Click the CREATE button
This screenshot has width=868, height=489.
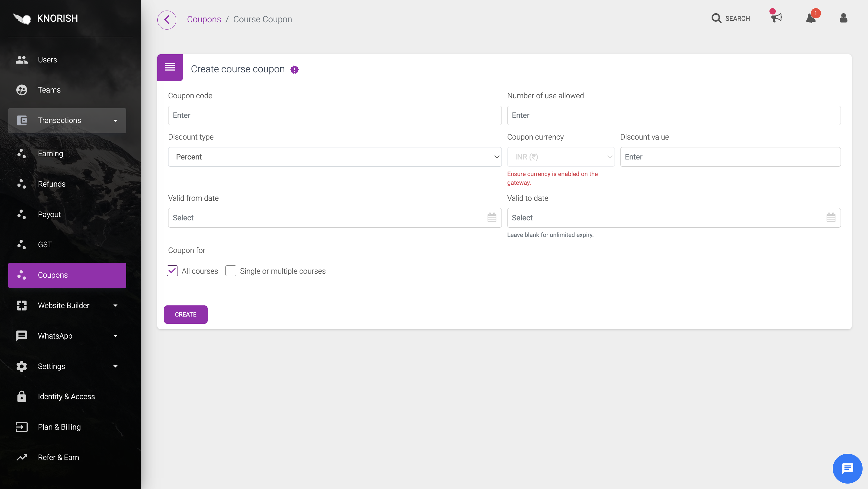point(186,314)
